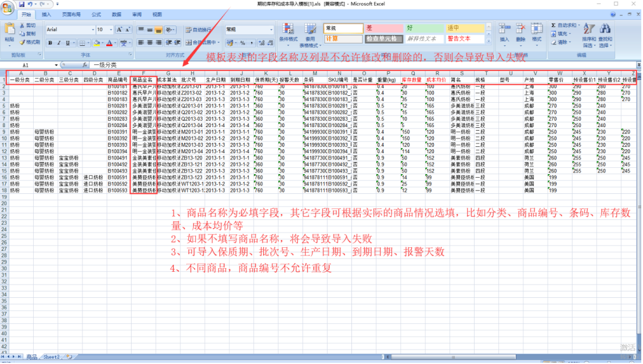Apply cell borders icon
Image resolution: width=643 pixels, height=364 pixels.
pyautogui.click(x=82, y=43)
